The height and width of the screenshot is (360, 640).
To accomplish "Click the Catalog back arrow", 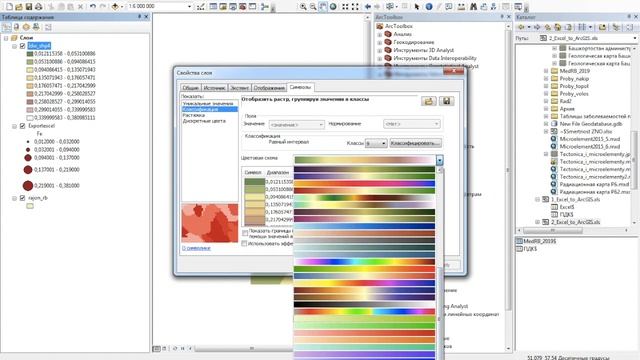I will pyautogui.click(x=521, y=27).
